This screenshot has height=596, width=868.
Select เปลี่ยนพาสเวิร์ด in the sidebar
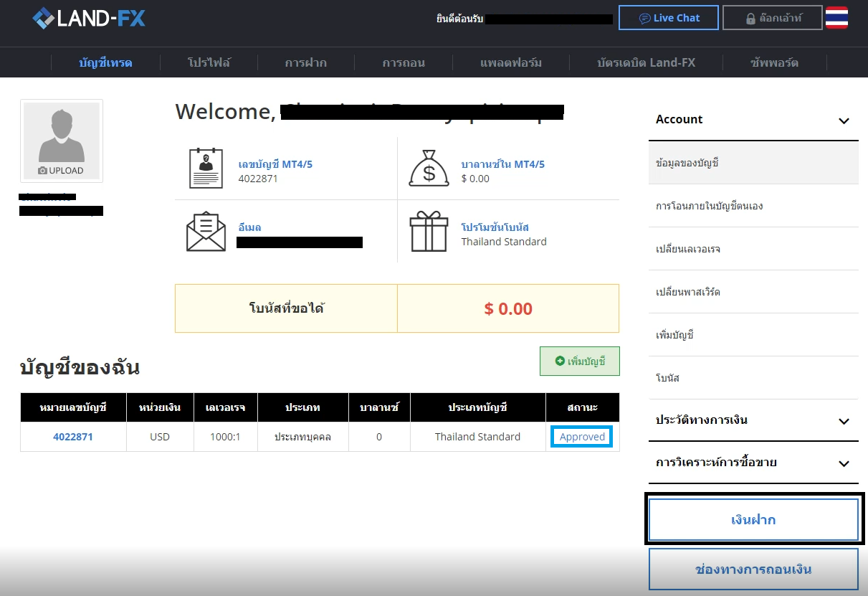click(753, 292)
